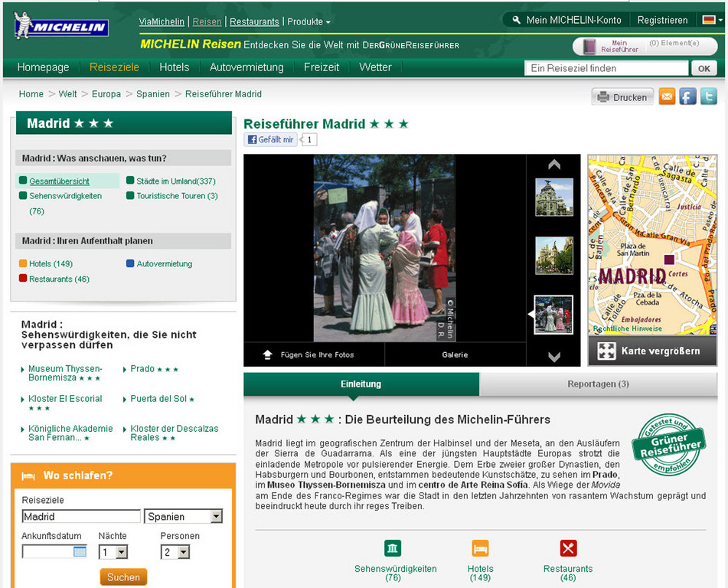
Task: Open the Restaurants (46) sidebar link
Action: coord(59,279)
